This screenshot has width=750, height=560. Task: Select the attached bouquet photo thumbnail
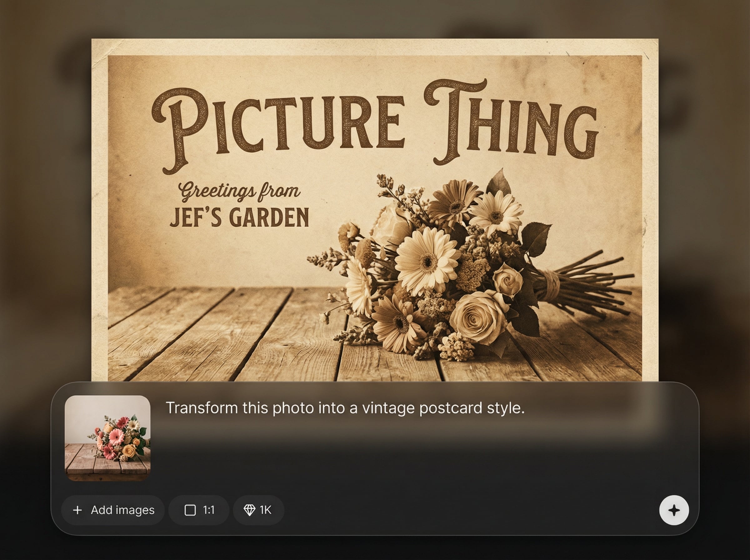click(x=107, y=438)
